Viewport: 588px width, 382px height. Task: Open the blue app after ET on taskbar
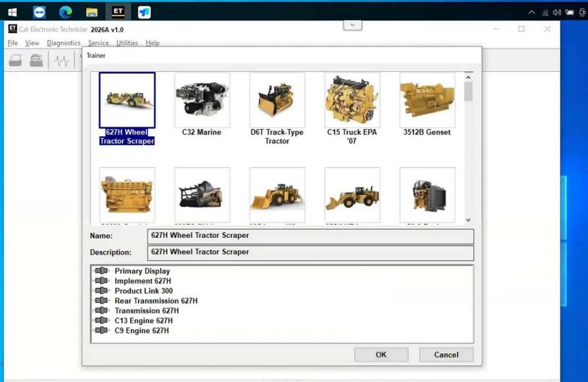coord(144,13)
